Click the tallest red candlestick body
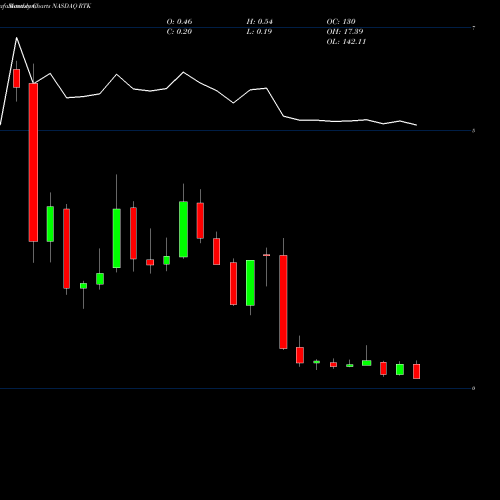The width and height of the screenshot is (500, 500). click(33, 162)
